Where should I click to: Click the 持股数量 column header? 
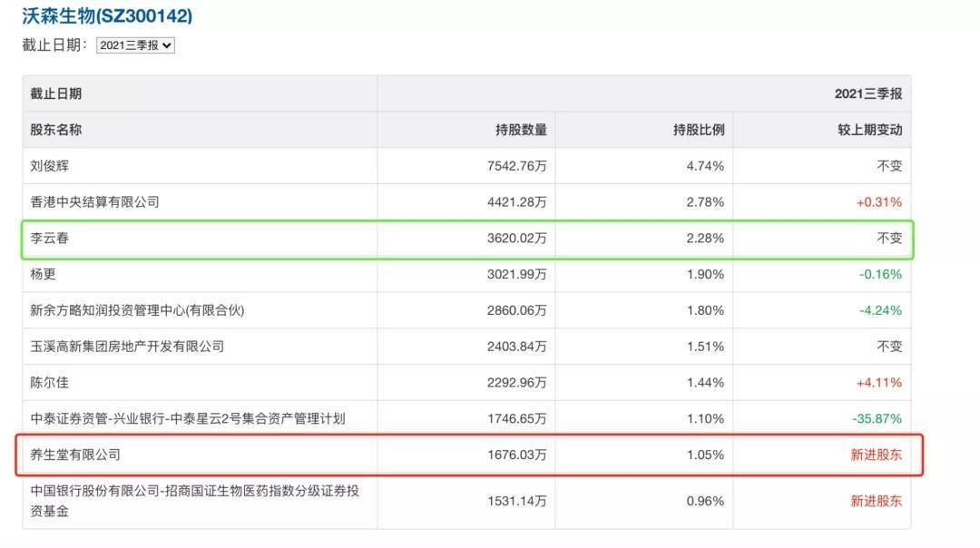(x=521, y=130)
